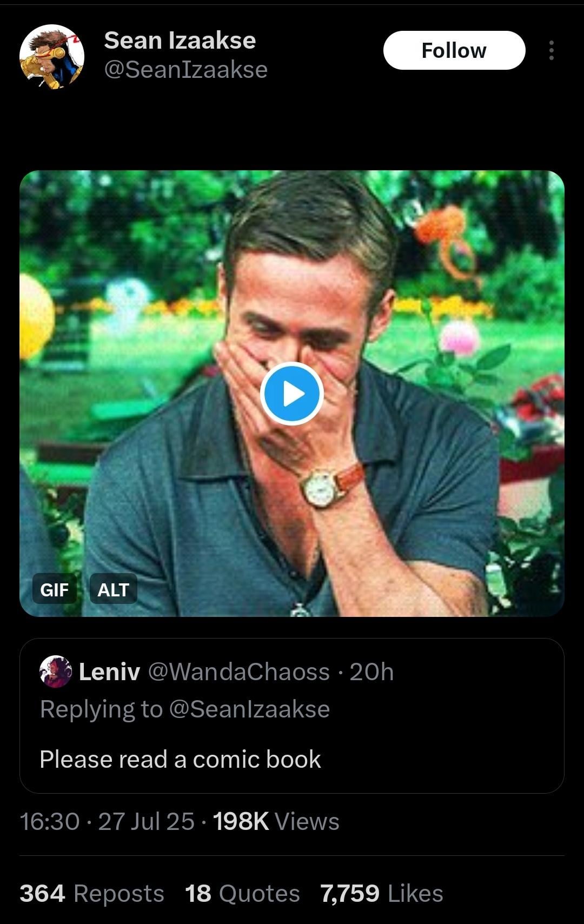Show the ALT image description
The image size is (584, 924).
click(113, 589)
